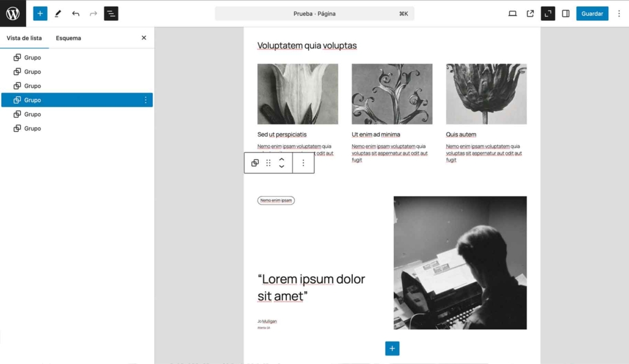Toggle the settings sidebar panel
This screenshot has height=364, width=629.
click(x=565, y=13)
